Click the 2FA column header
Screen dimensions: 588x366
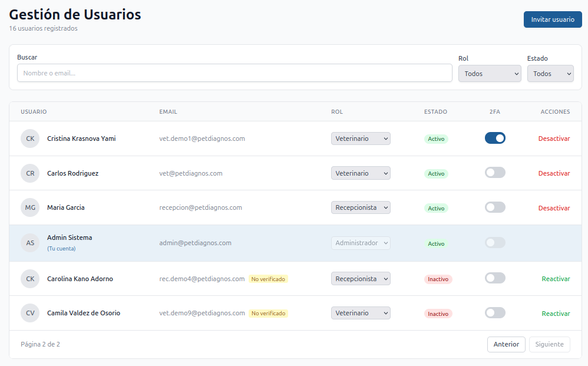(495, 112)
